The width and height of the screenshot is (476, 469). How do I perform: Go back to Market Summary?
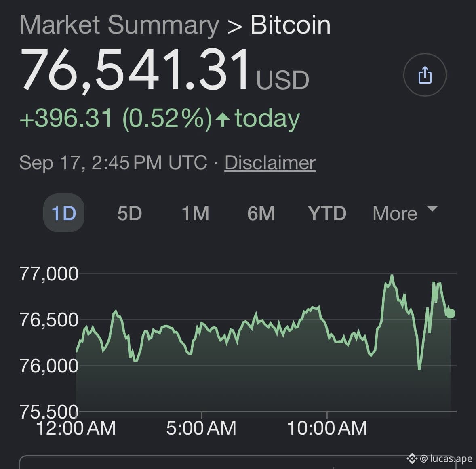(x=119, y=25)
